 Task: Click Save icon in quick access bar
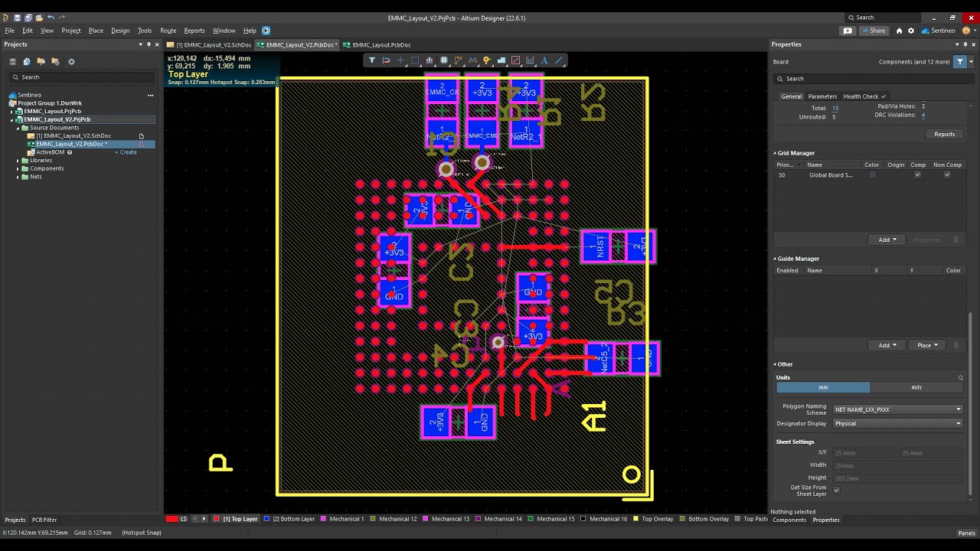[17, 18]
